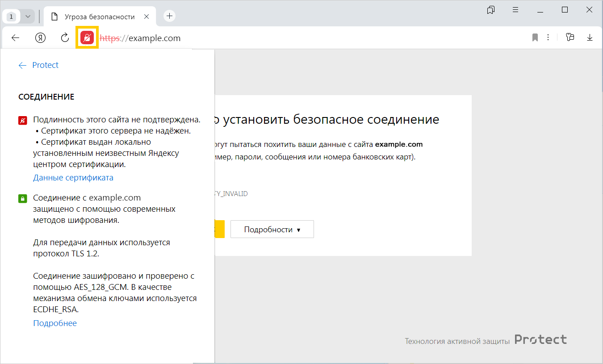The width and height of the screenshot is (603, 364).
Task: Return to the Protect panel via the back link
Action: 39,65
